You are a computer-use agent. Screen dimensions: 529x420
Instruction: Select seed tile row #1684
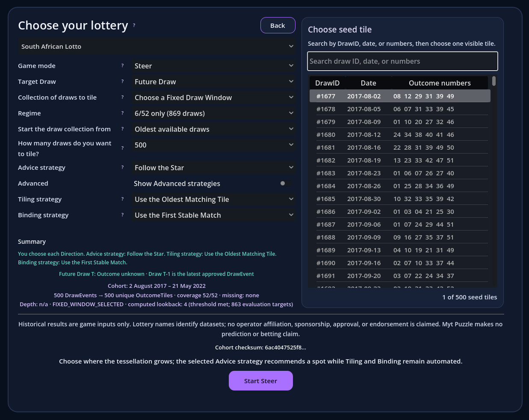tap(399, 186)
